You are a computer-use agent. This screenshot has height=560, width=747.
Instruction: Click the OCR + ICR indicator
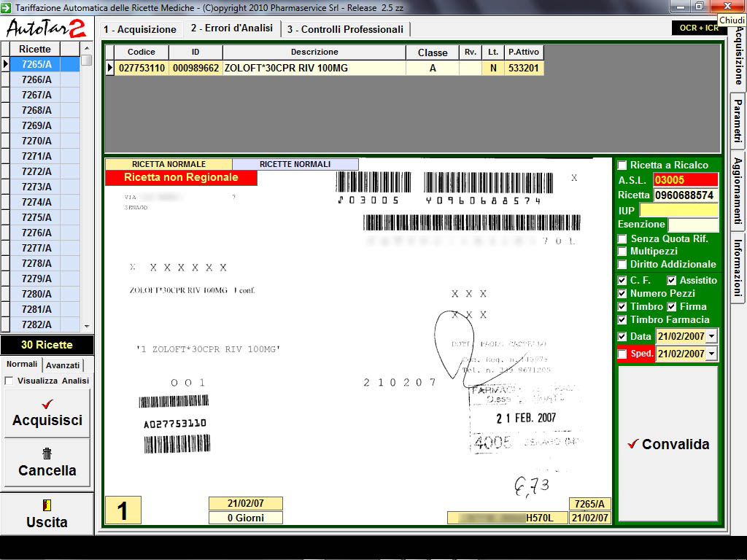point(698,28)
